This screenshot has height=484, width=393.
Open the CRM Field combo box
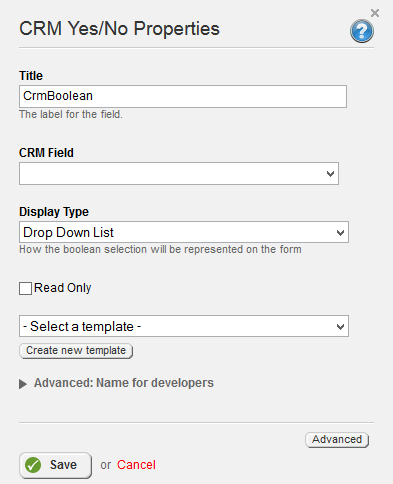[179, 173]
